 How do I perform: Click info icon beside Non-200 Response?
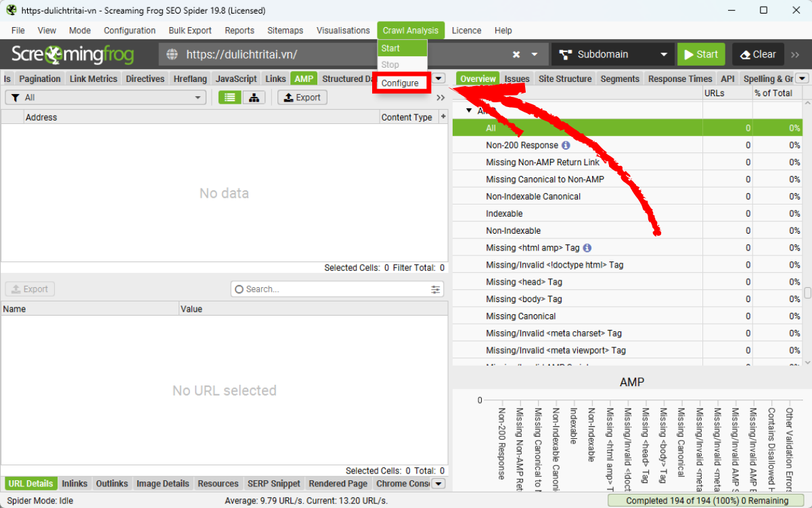(566, 145)
